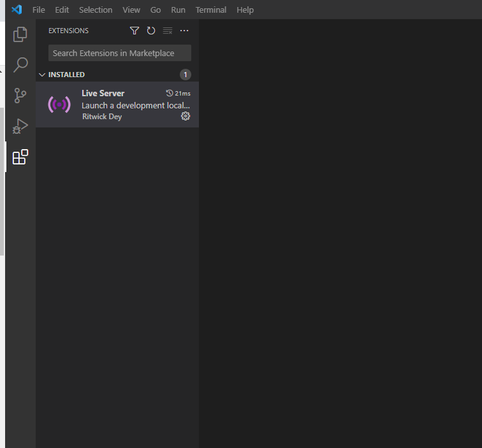Click the Live Server extension logo

59,105
